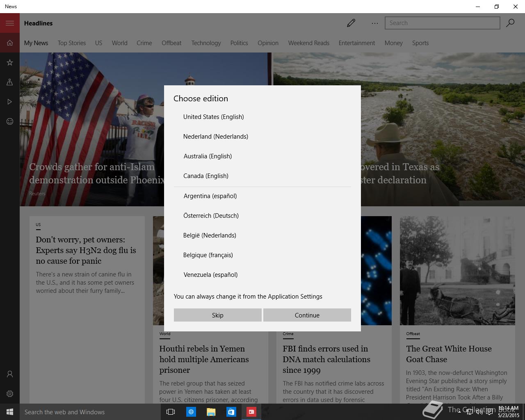525x420 pixels.
Task: Open the Store taskbar icon
Action: tap(231, 412)
